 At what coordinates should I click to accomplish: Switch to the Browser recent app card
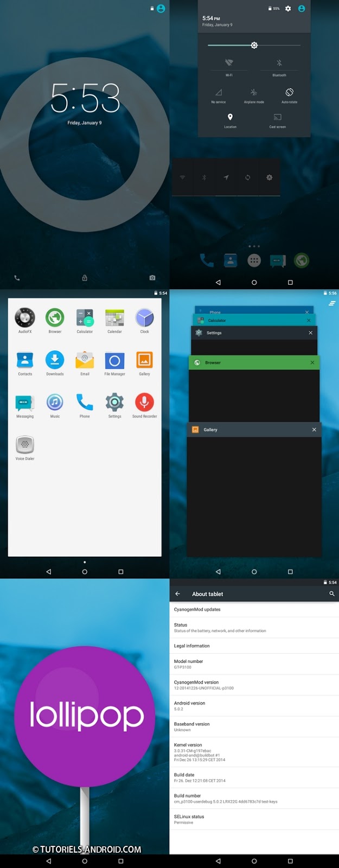click(254, 388)
